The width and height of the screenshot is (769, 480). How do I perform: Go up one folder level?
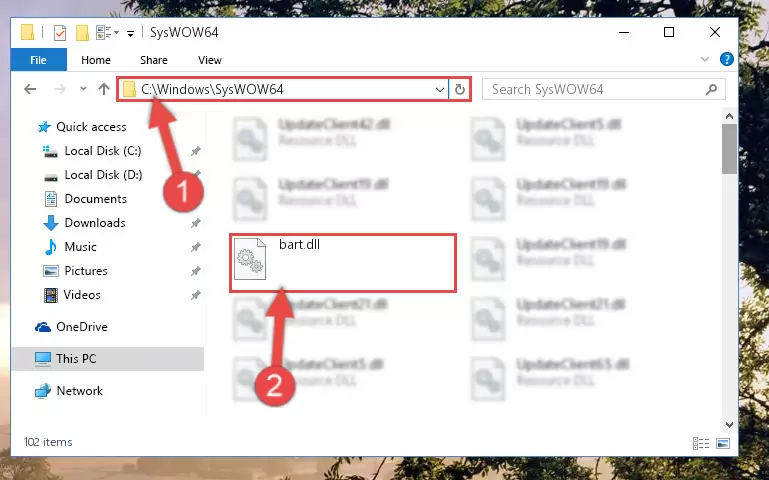[x=103, y=89]
